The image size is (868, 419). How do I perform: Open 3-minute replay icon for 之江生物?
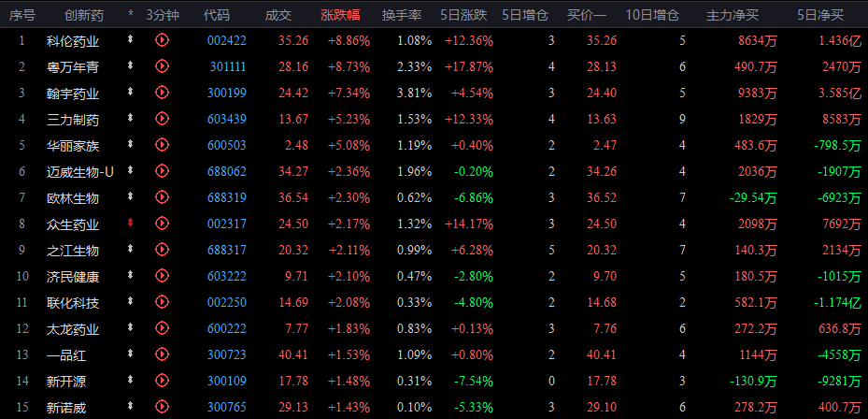[x=162, y=250]
